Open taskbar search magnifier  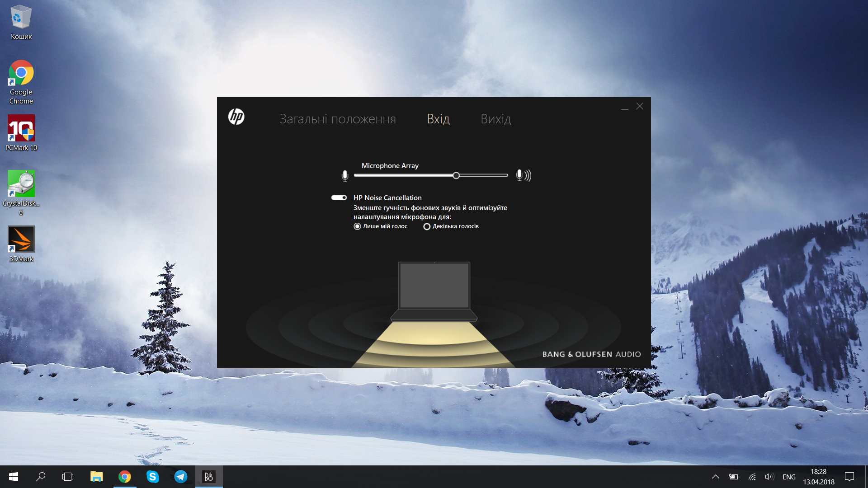point(41,477)
